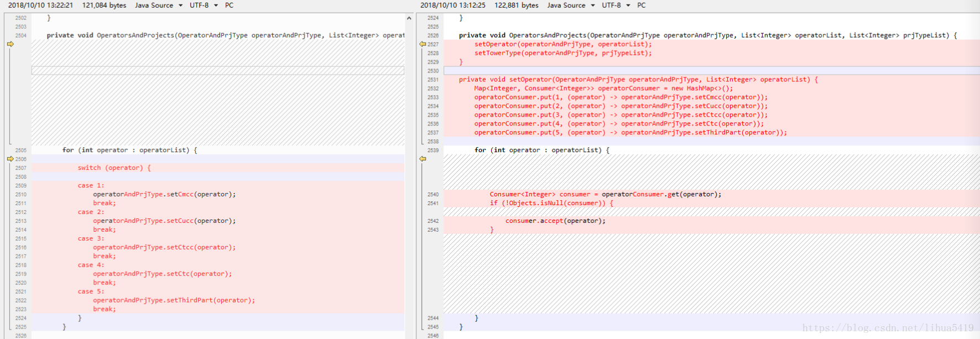This screenshot has height=339, width=980.
Task: Click line number 2502 in left gutter
Action: point(20,18)
